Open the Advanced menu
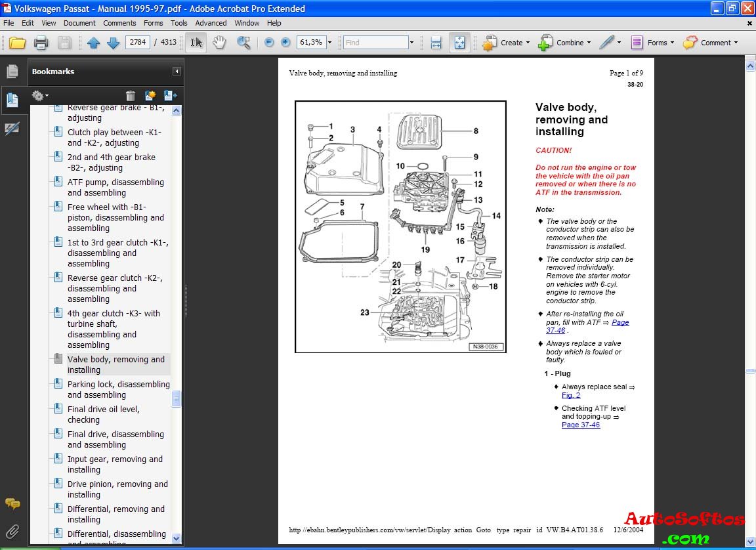The width and height of the screenshot is (756, 550). tap(211, 23)
